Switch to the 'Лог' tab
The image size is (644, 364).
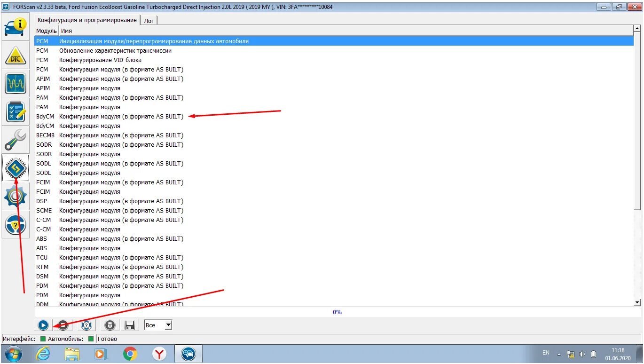click(149, 21)
